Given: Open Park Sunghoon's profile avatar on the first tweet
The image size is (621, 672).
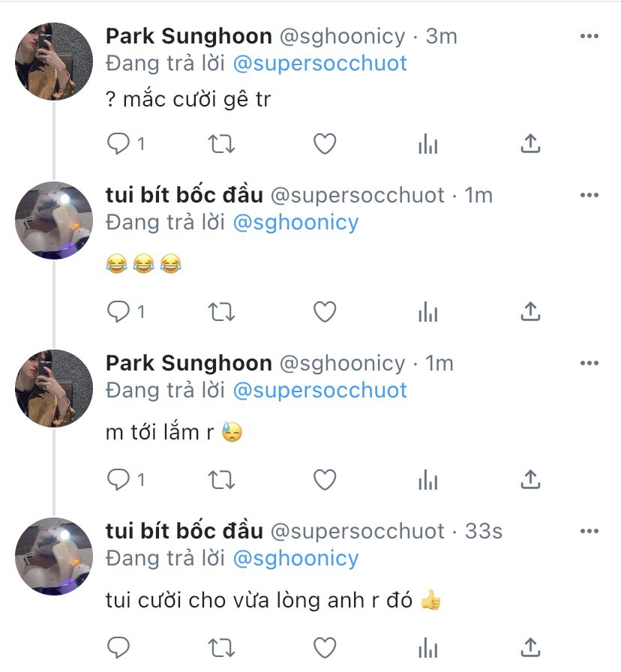Looking at the screenshot, I should point(54,61).
